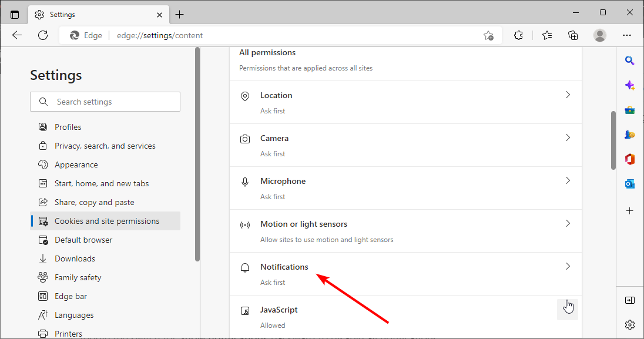Open Motion or light sensors permission
This screenshot has width=644, height=339.
406,231
